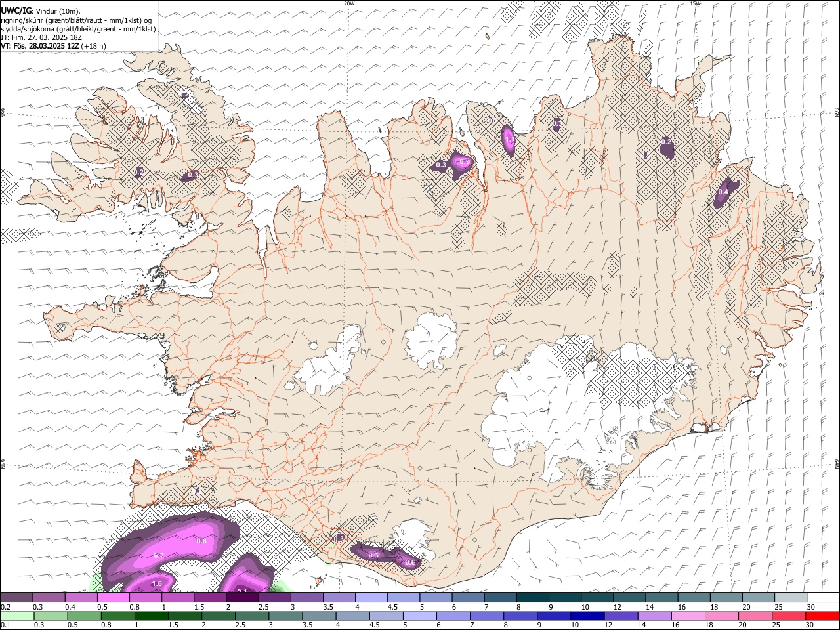Image resolution: width=840 pixels, height=630 pixels.
Task: Click the gray-teal 3 swatch in lower rain scale
Action: (x=285, y=616)
